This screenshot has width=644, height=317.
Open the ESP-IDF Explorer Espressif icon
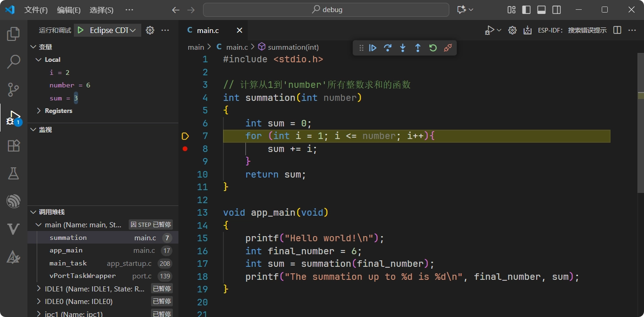(13, 201)
